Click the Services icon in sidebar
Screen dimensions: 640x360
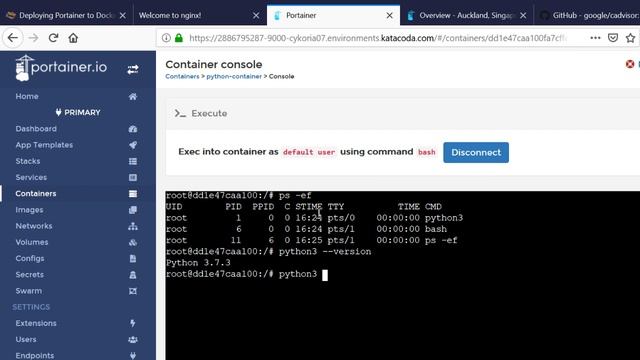[133, 178]
